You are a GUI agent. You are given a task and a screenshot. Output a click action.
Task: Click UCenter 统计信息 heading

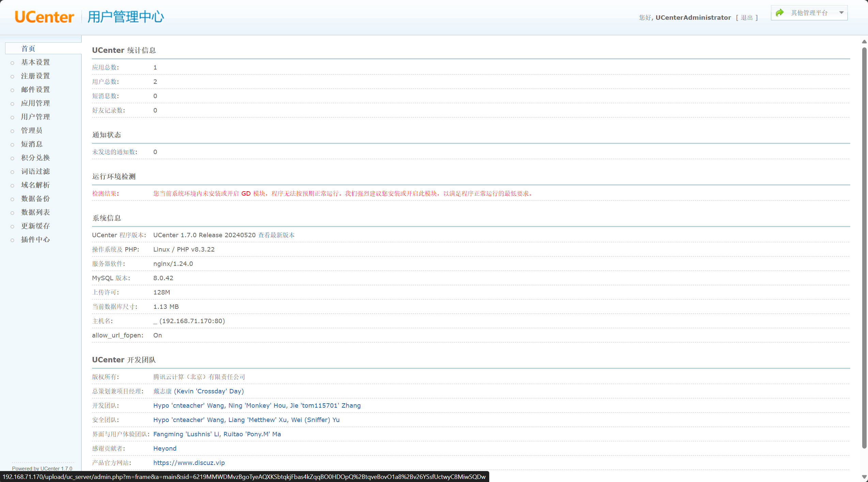coord(124,50)
